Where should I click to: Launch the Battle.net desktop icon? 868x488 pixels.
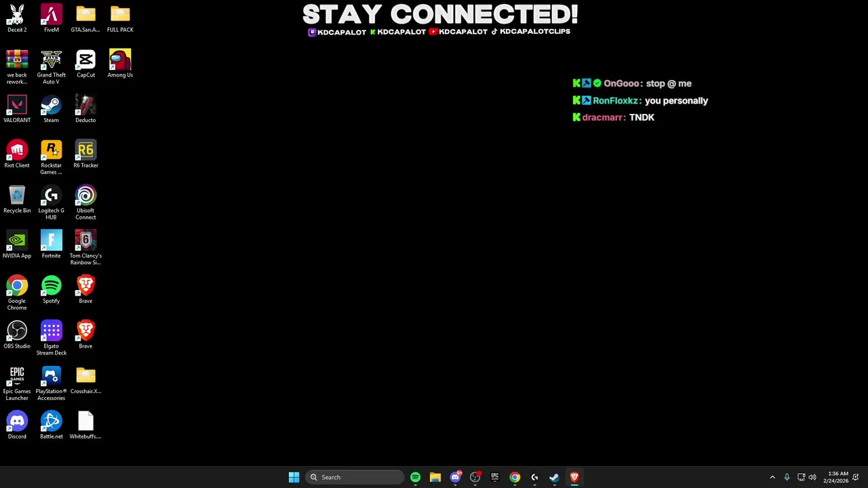[x=51, y=425]
